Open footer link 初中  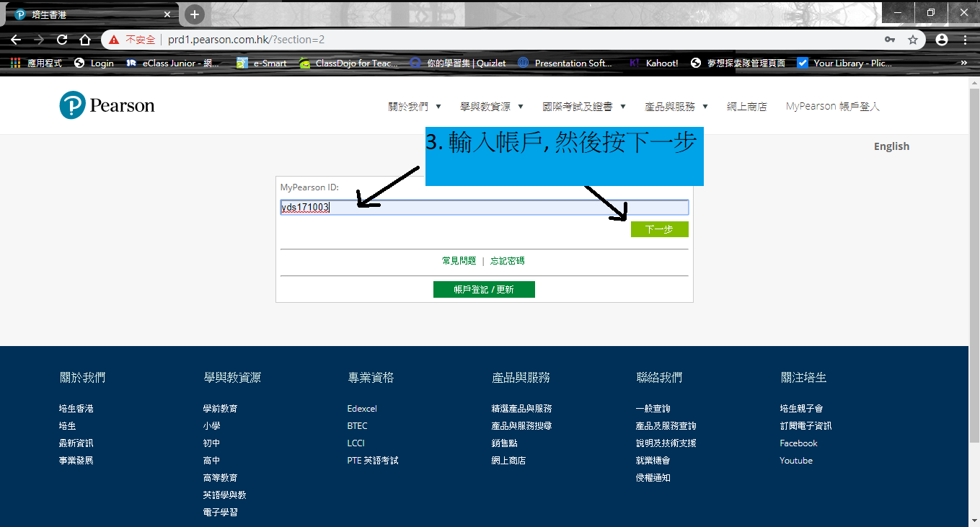pos(211,443)
